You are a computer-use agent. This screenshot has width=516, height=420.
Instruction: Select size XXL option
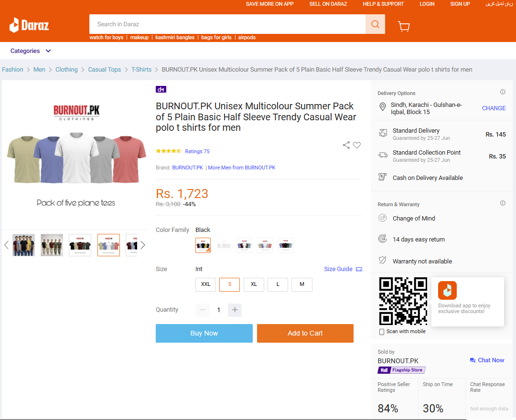(205, 284)
